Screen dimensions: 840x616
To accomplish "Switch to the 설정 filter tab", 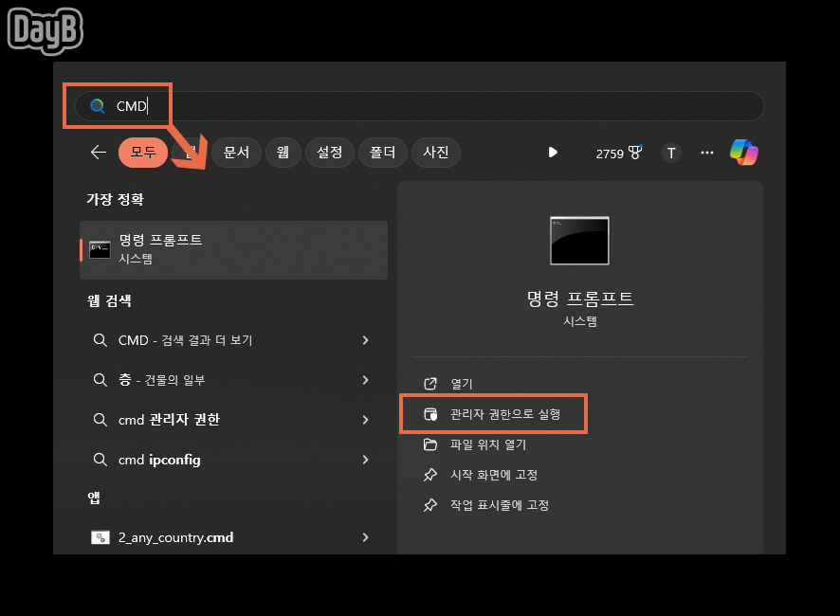I will tap(330, 153).
